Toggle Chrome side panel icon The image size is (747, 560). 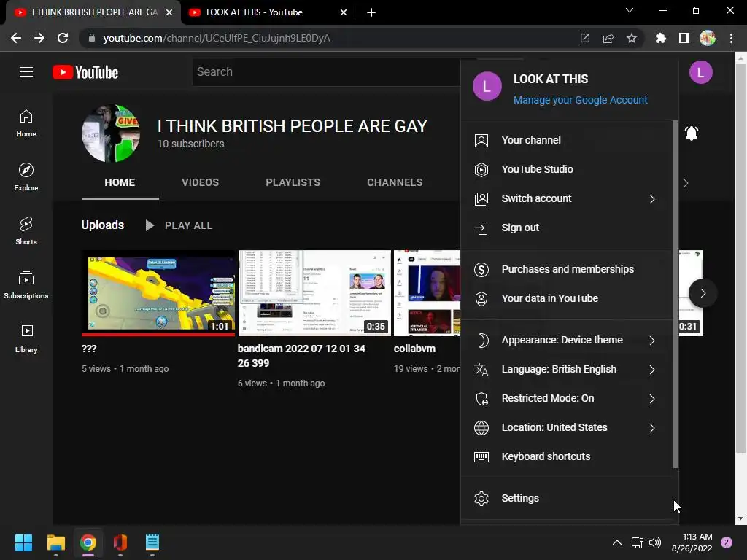(684, 38)
